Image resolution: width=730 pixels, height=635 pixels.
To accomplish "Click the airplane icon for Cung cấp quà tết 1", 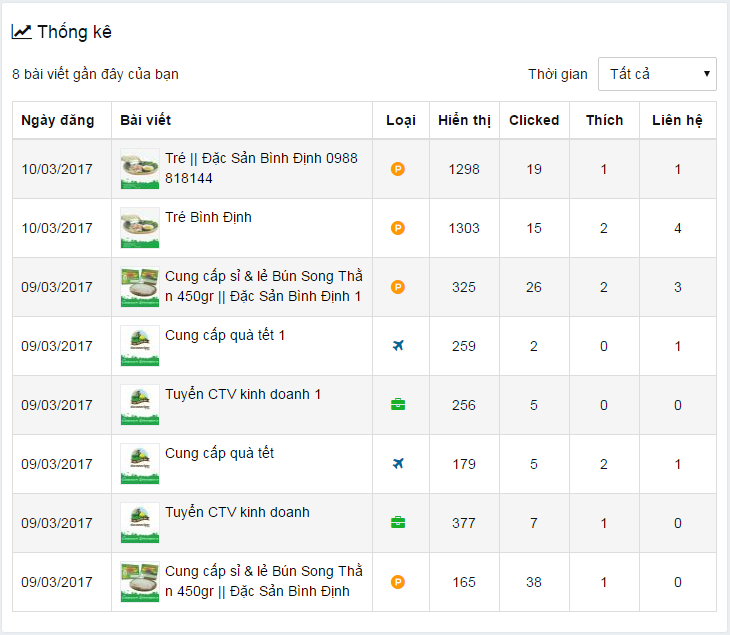I will click(398, 345).
